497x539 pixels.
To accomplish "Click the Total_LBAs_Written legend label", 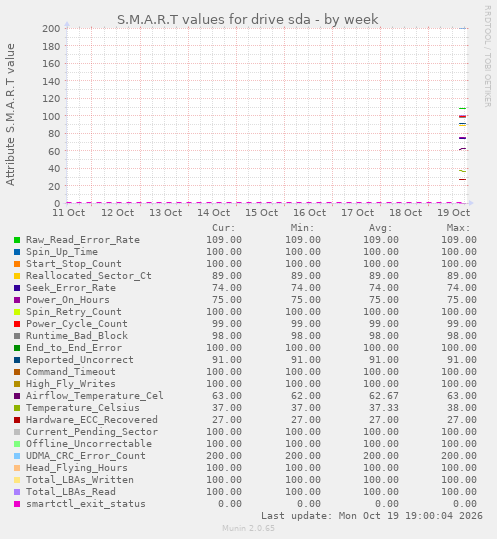I will 80,480.
